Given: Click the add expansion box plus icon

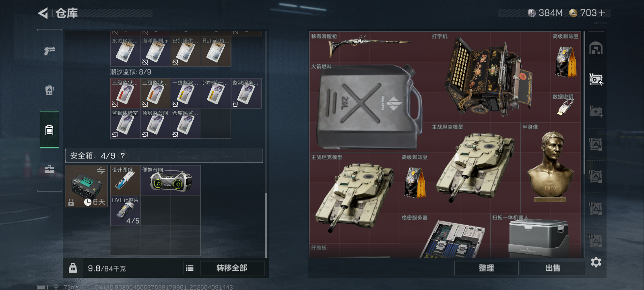Looking at the screenshot, I should point(596,112).
